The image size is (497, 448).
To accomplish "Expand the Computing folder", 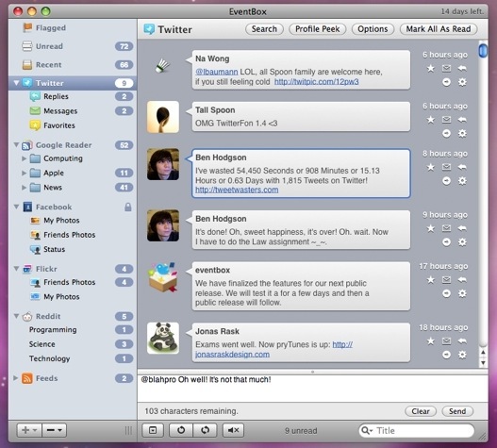I will [x=25, y=158].
